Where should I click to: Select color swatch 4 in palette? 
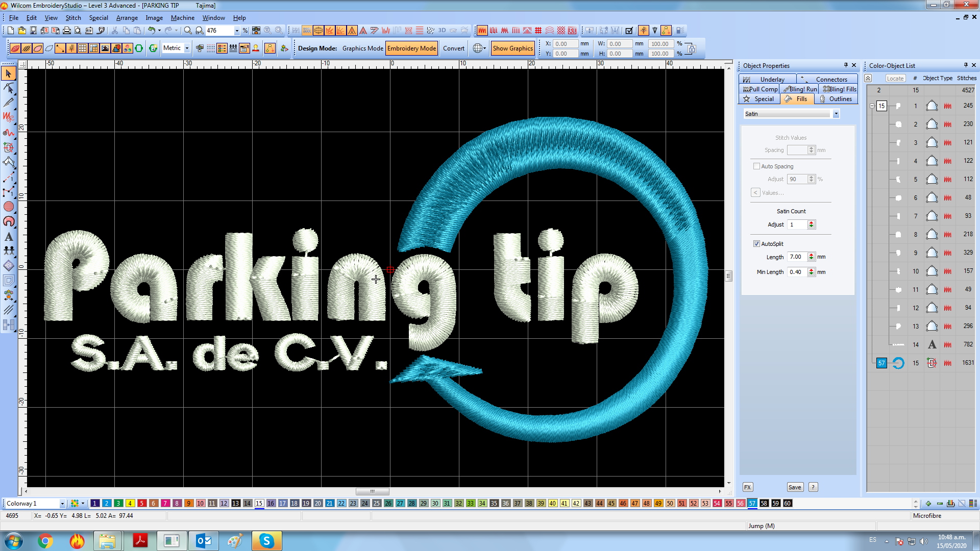click(130, 504)
